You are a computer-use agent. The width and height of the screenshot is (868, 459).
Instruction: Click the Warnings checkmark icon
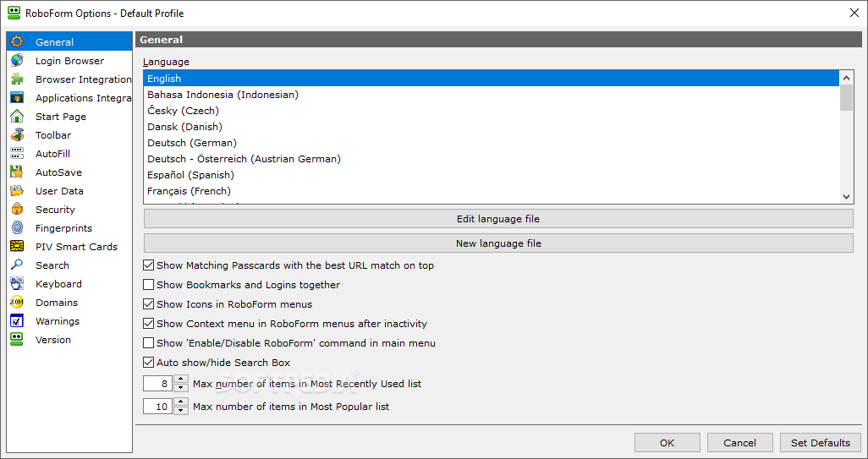pos(17,321)
